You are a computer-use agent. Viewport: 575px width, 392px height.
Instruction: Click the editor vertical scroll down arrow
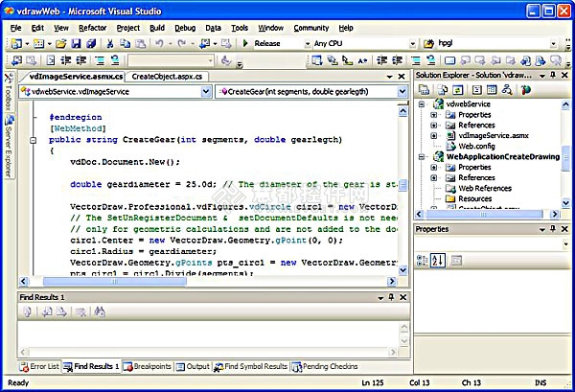pos(402,270)
